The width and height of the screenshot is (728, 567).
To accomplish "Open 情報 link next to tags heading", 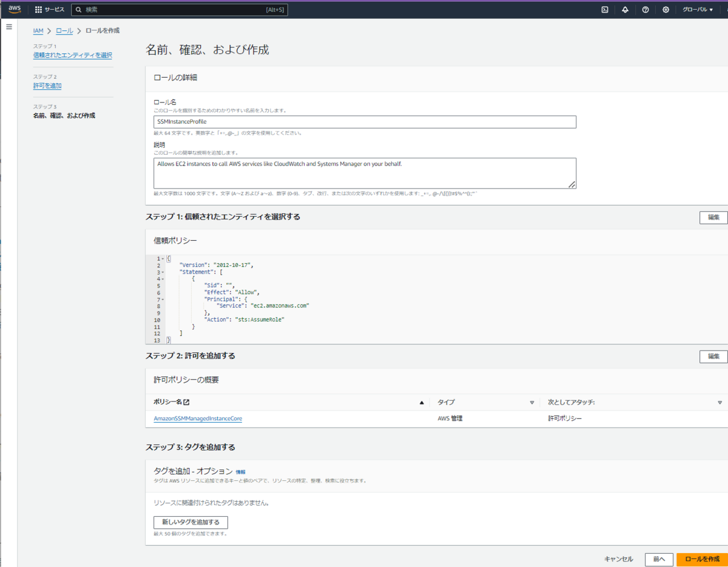I will (241, 472).
